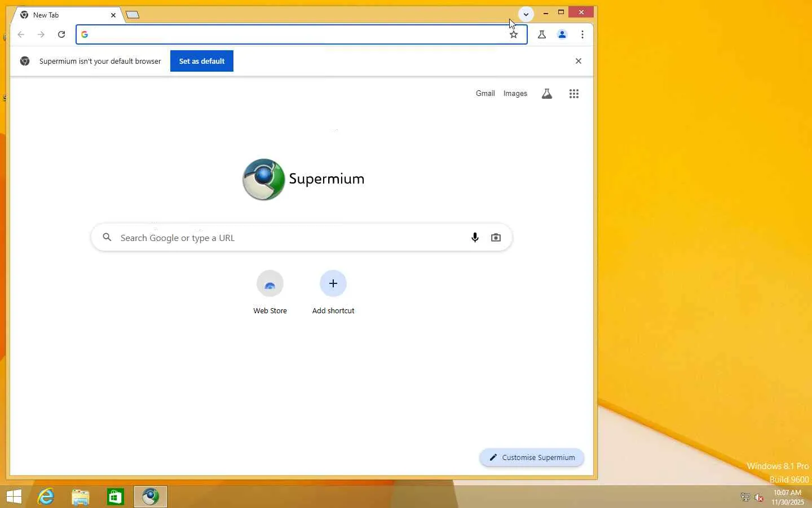Open the Gmail link
Viewport: 812px width, 508px height.
click(x=485, y=94)
